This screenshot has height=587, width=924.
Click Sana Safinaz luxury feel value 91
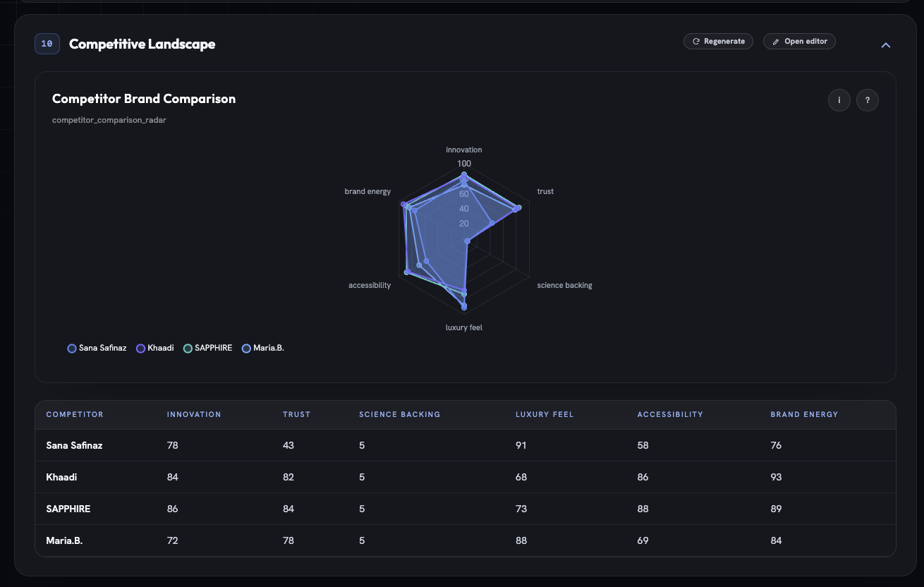[521, 446]
